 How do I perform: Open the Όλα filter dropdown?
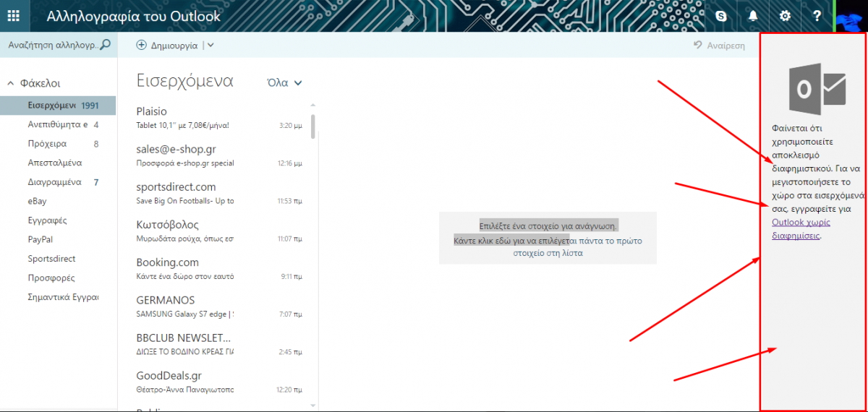point(285,82)
